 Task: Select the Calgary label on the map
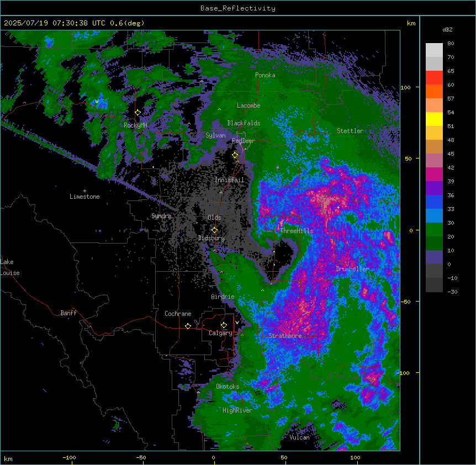[x=220, y=333]
